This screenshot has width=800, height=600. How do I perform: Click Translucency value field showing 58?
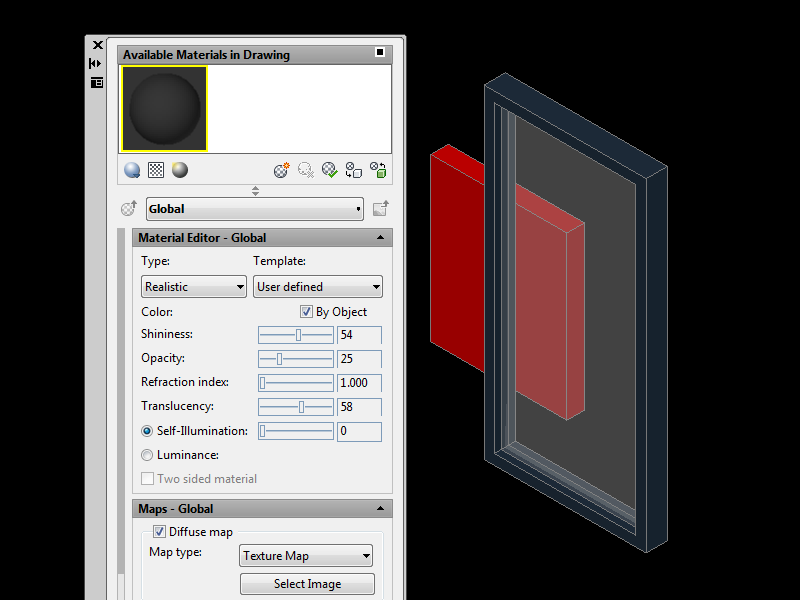click(359, 407)
